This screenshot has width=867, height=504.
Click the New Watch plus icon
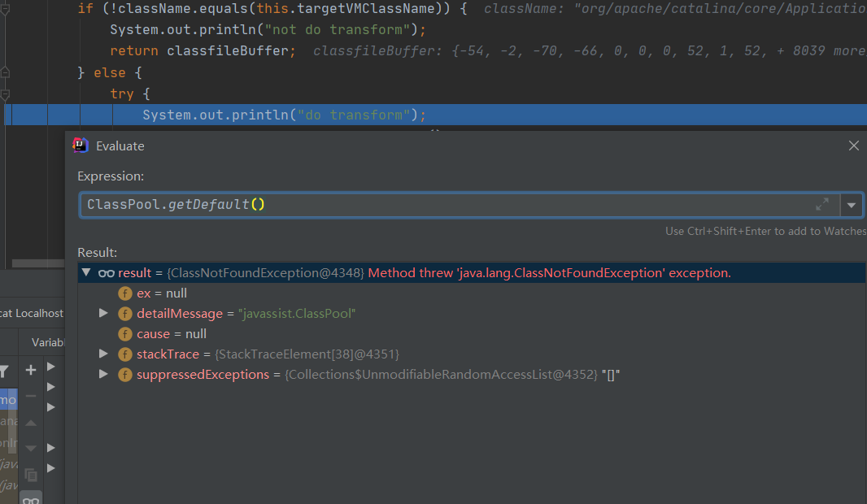click(31, 370)
